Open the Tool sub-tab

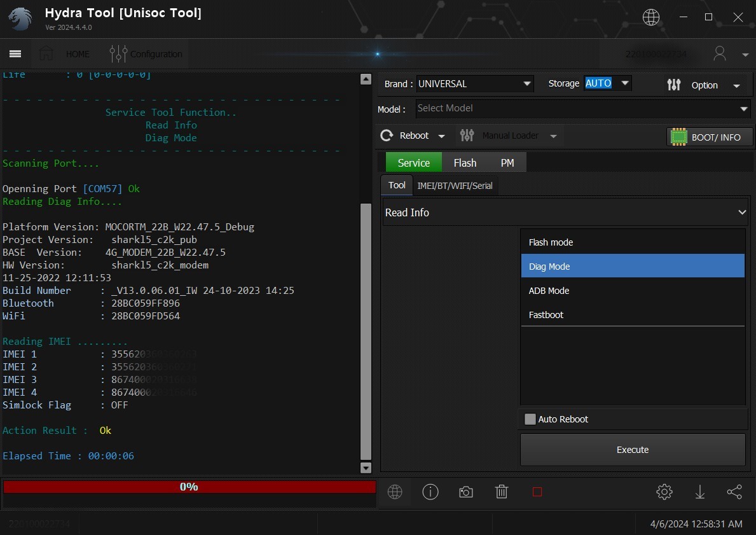tap(397, 185)
